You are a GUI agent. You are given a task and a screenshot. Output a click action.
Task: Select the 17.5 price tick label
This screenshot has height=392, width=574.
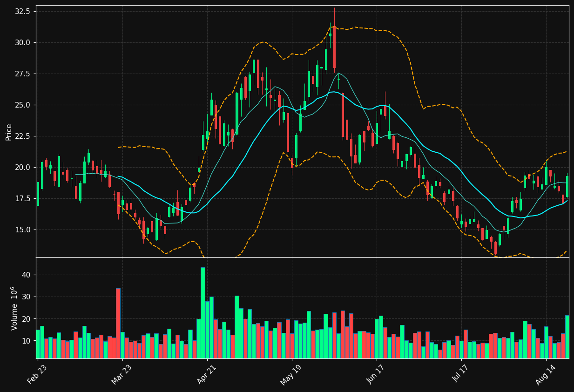[x=23, y=198]
